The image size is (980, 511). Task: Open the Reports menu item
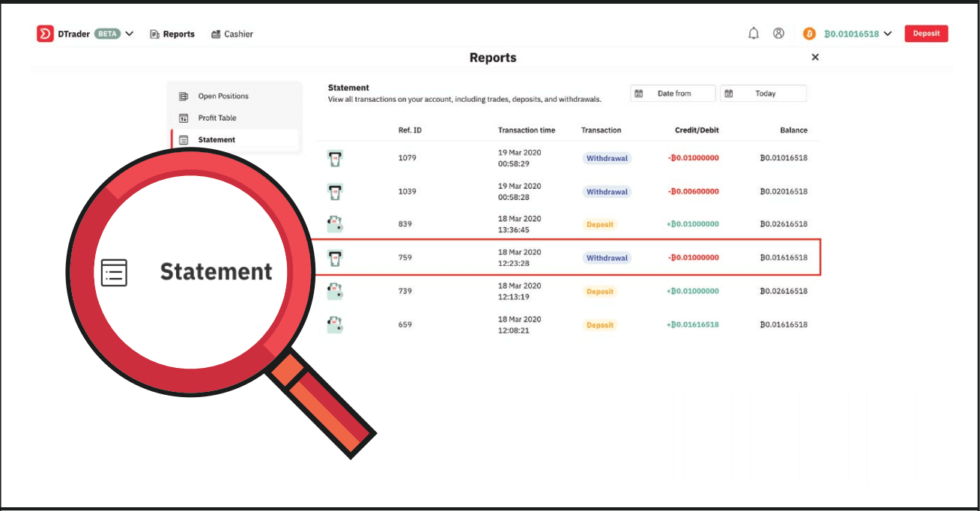click(x=172, y=34)
